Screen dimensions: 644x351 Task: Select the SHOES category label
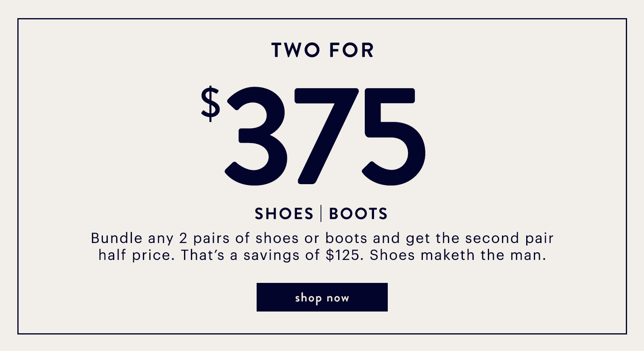click(284, 214)
